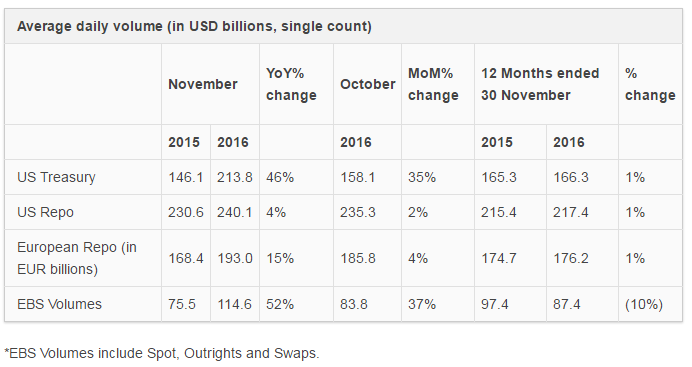Select the US Repo row label
The image size is (692, 367).
coord(45,212)
